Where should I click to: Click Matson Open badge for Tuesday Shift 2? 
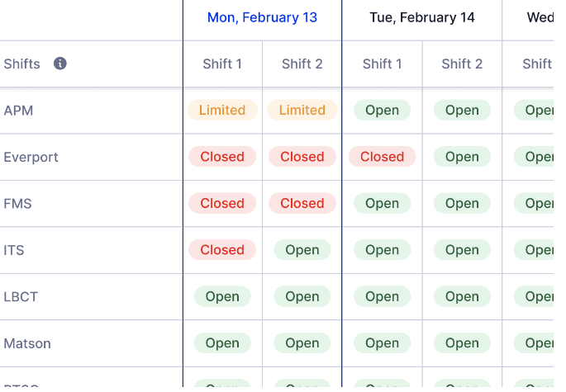point(462,343)
